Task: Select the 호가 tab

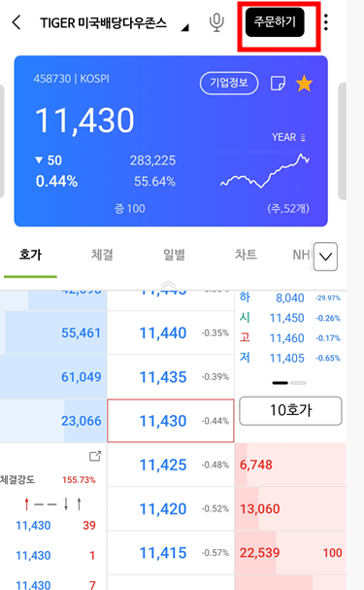Action: [x=30, y=255]
